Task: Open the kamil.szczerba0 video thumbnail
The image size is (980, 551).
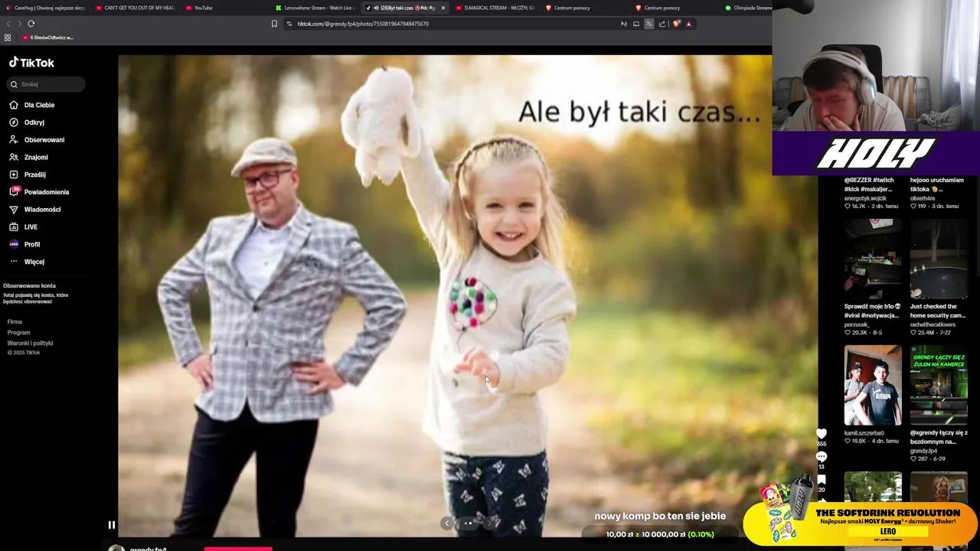Action: coord(873,385)
